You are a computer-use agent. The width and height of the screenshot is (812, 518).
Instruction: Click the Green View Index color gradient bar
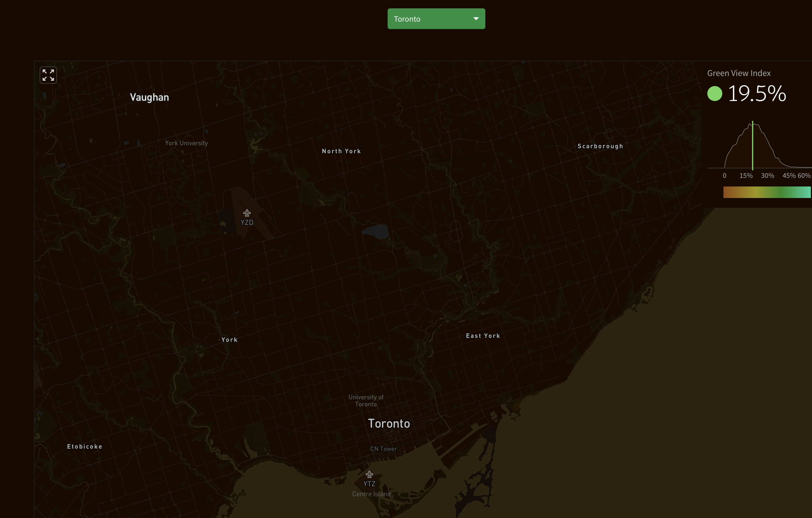pos(767,192)
